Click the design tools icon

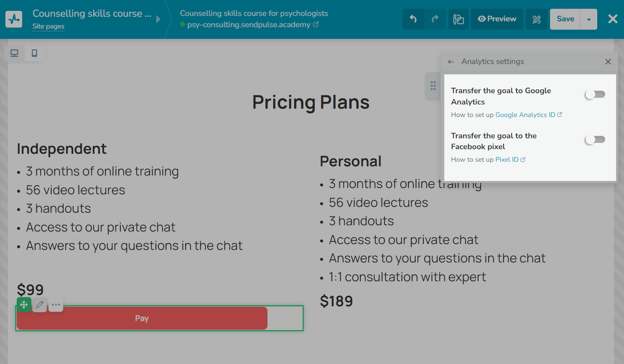[537, 19]
